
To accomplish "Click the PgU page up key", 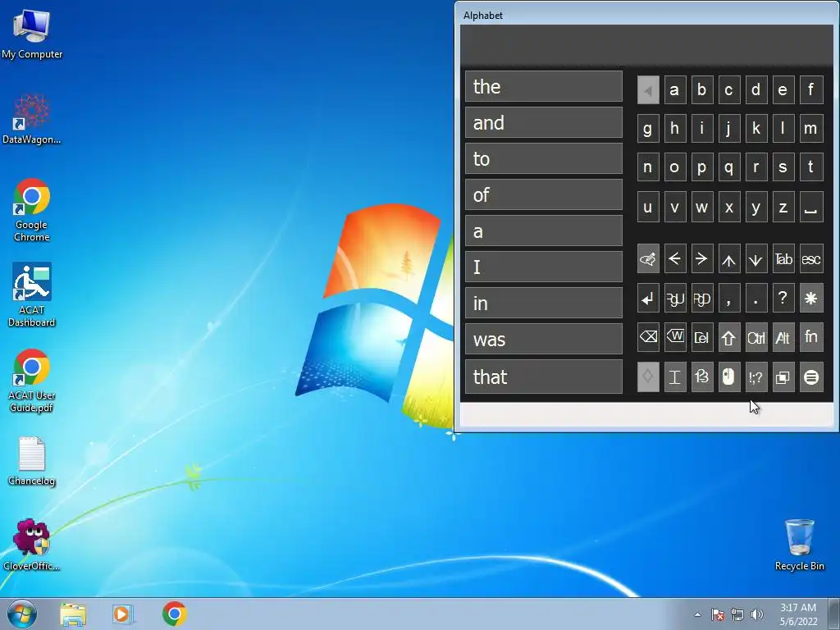I will (x=675, y=299).
